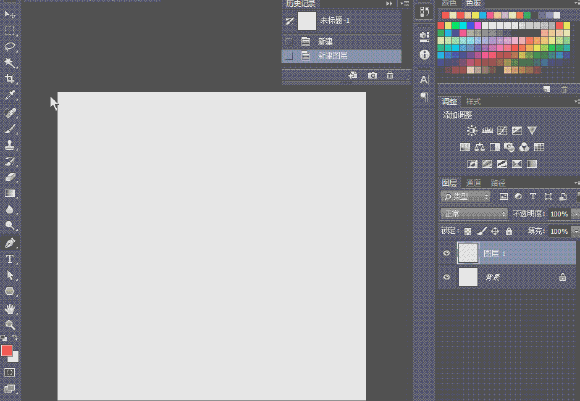Select the Clone Stamp tool

[x=10, y=145]
